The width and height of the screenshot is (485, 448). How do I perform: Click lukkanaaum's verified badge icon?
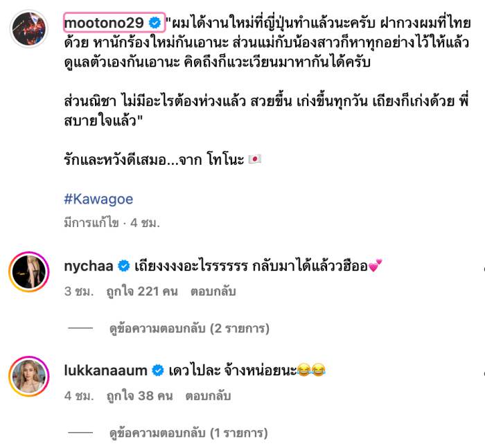click(158, 370)
